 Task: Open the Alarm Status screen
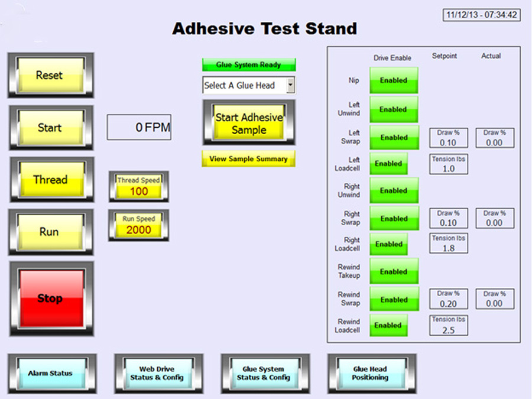pyautogui.click(x=50, y=374)
